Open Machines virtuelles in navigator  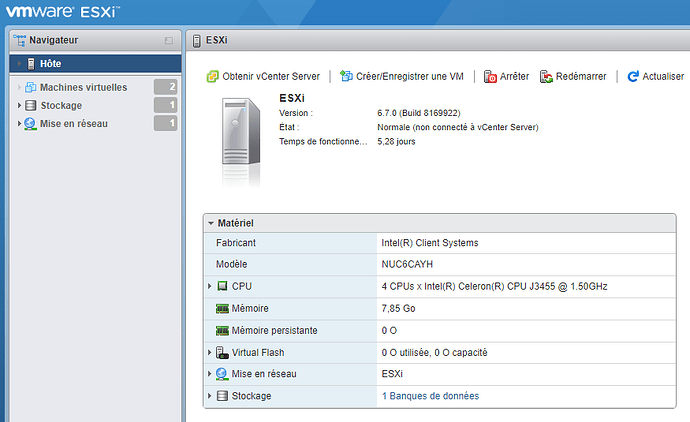click(x=84, y=88)
